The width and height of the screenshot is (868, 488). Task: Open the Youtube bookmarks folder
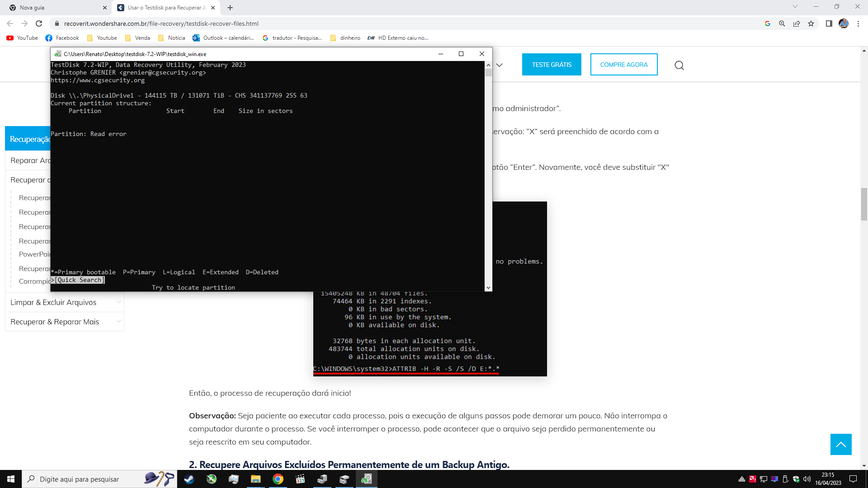tap(102, 38)
